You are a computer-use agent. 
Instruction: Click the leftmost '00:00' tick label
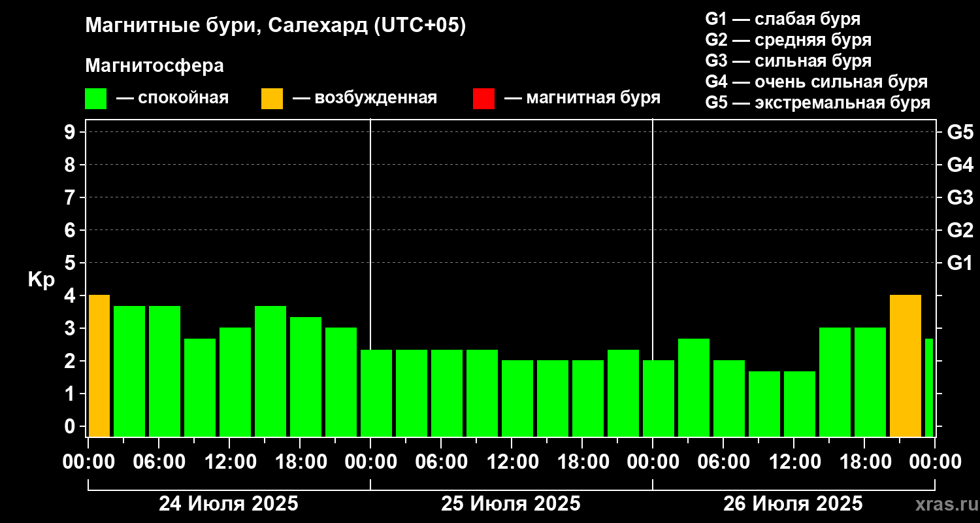[88, 462]
